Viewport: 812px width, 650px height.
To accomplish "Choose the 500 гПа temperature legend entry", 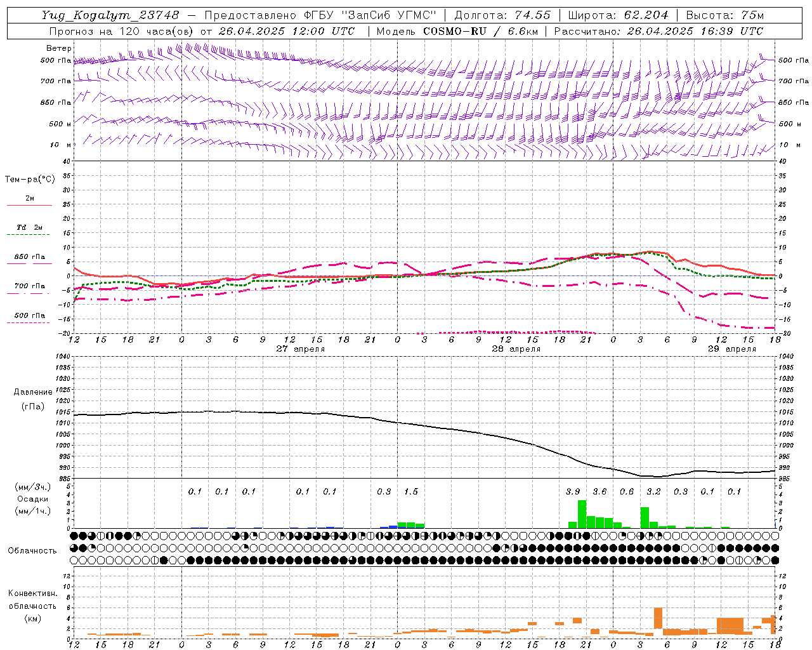I will pos(29,315).
